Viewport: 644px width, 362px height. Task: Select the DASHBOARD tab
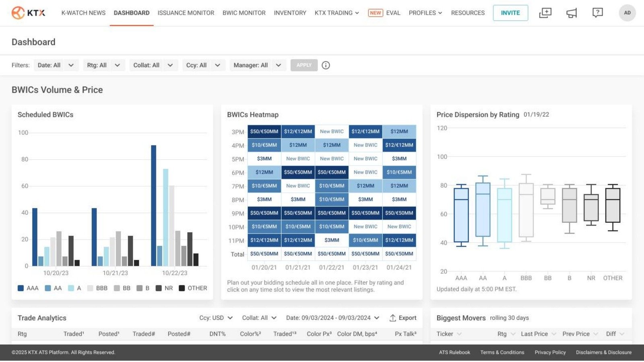(x=132, y=13)
